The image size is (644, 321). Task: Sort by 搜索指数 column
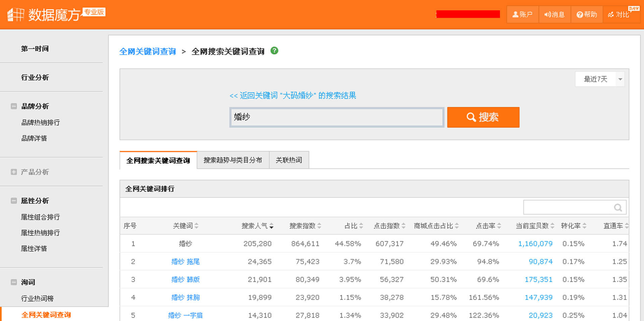[x=305, y=226]
